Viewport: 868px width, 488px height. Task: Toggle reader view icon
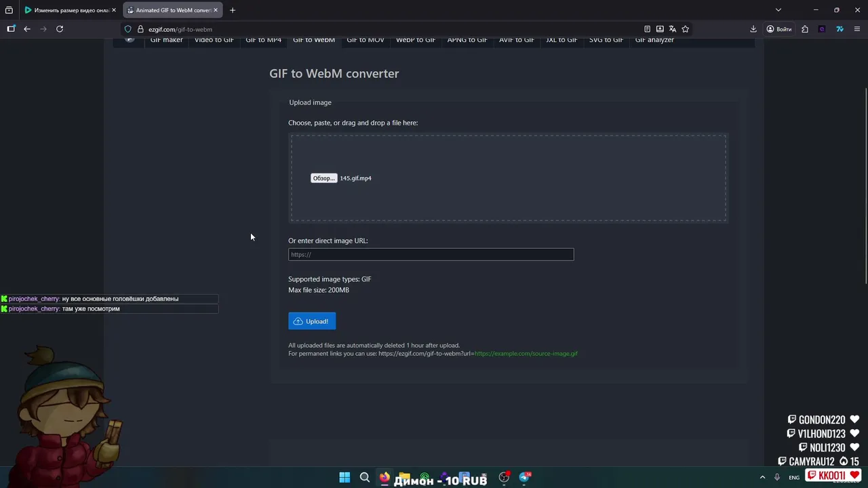647,29
